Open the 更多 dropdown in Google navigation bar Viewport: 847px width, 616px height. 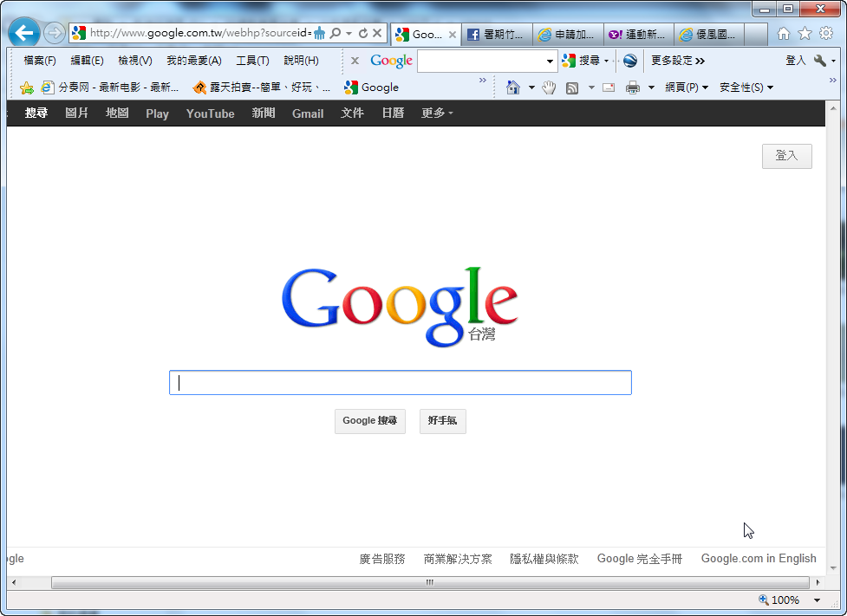pyautogui.click(x=437, y=113)
